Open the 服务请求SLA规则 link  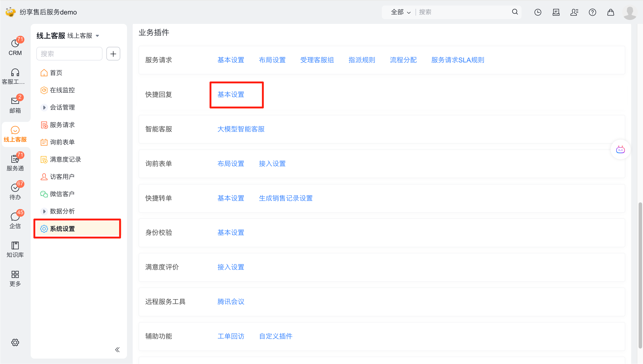point(457,60)
